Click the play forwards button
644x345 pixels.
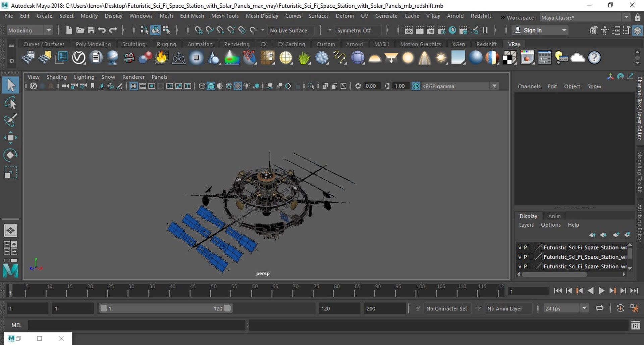601,291
